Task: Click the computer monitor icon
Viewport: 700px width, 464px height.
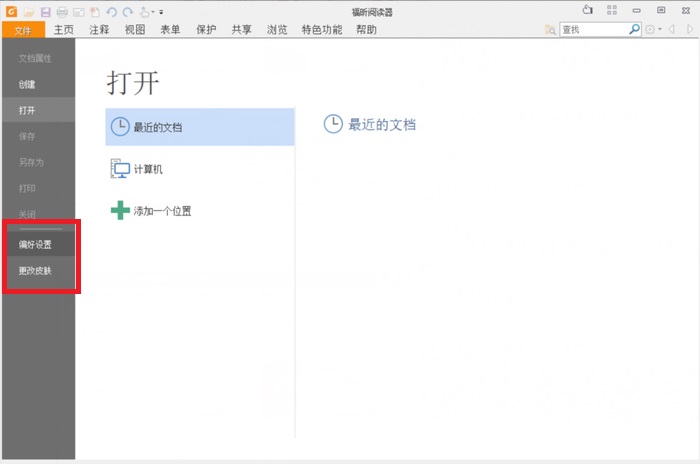Action: 120,168
